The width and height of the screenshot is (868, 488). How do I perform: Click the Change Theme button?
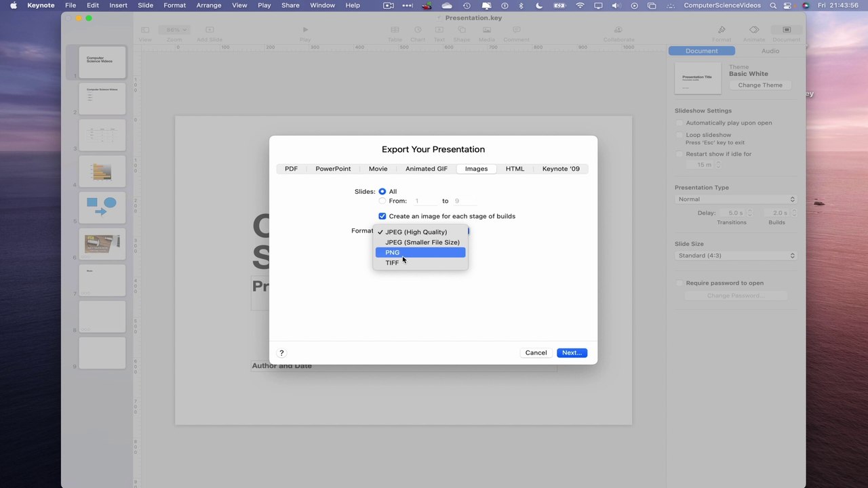[x=760, y=85]
